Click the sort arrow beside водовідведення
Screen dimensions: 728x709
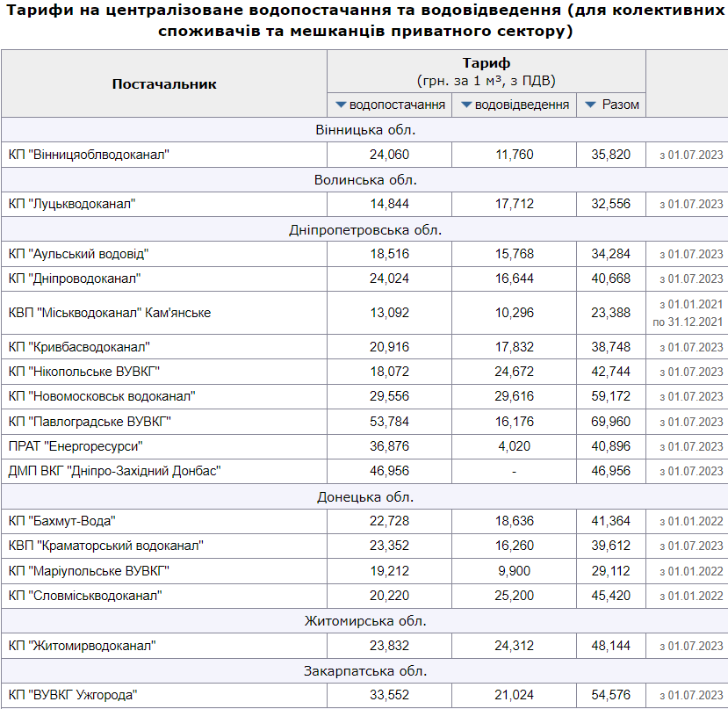pyautogui.click(x=465, y=105)
